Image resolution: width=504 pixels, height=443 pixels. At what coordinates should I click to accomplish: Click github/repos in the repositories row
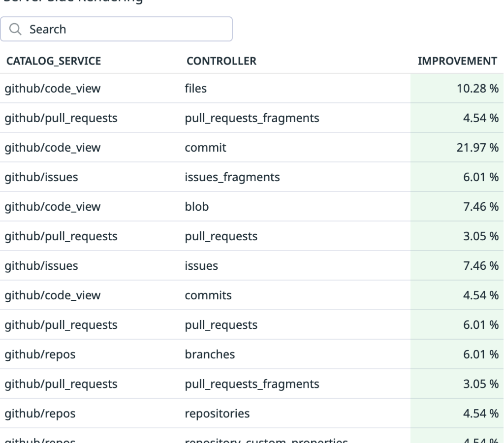(40, 414)
